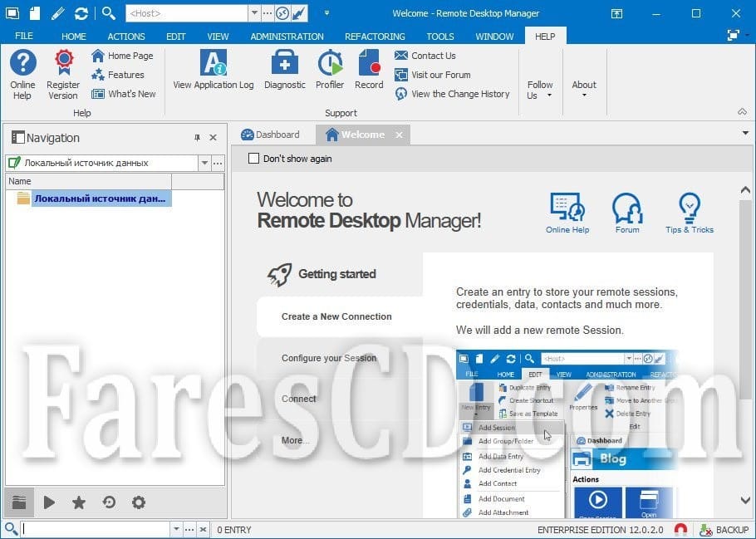Launch the Diagnostic tool

[284, 70]
